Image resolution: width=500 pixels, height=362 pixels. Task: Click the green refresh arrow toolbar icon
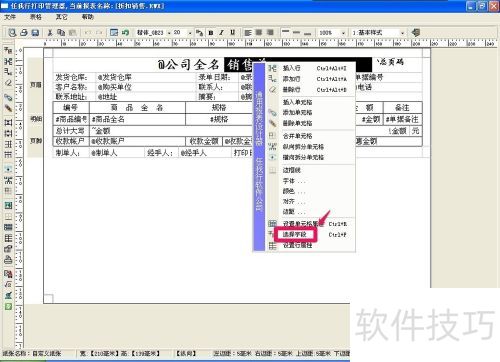click(x=125, y=32)
